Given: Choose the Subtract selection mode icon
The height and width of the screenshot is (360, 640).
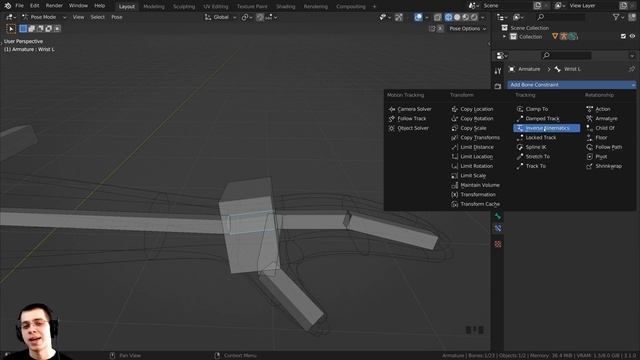Looking at the screenshot, I should pos(40,29).
